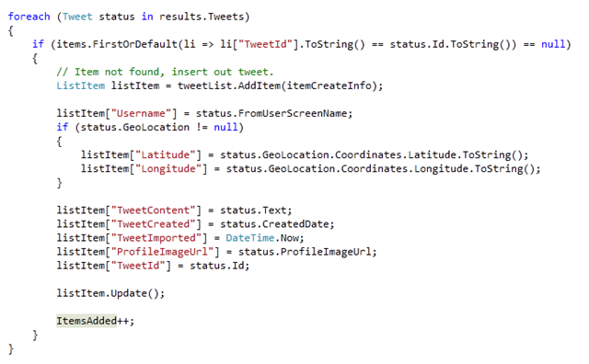Click the Tweet type name
Viewport: 589px width, 364px height.
pyautogui.click(x=77, y=17)
